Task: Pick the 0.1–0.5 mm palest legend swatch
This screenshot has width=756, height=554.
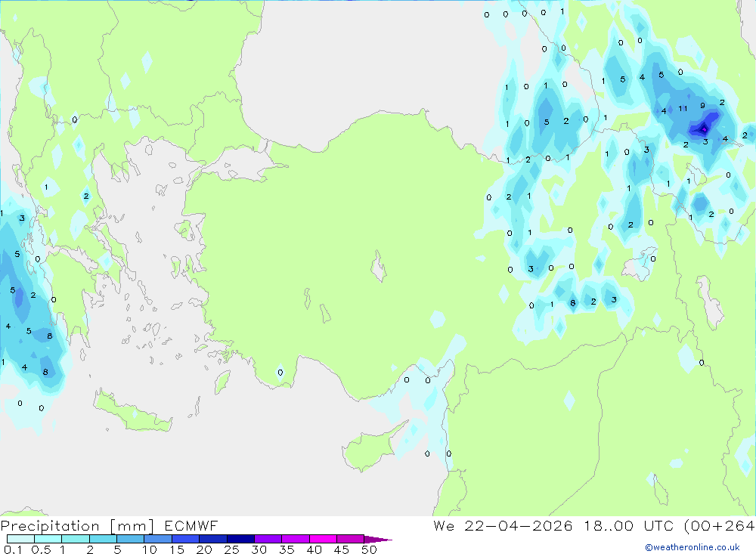Action: pos(20,539)
